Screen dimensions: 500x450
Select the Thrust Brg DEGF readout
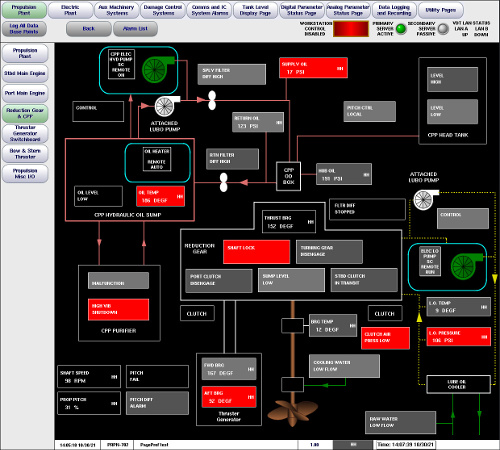289,222
